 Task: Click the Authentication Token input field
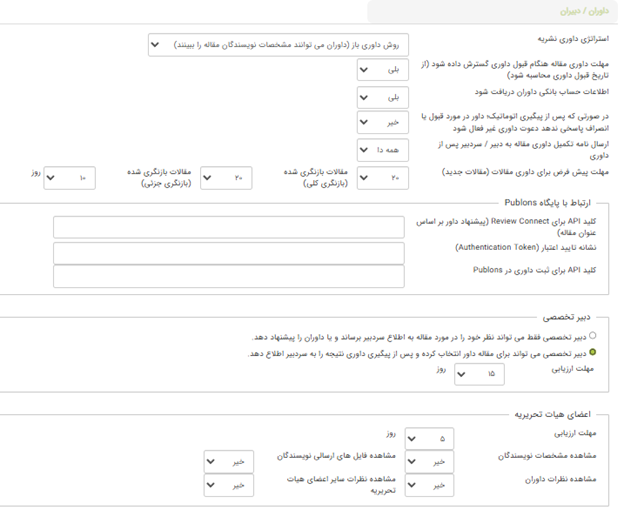coord(229,252)
